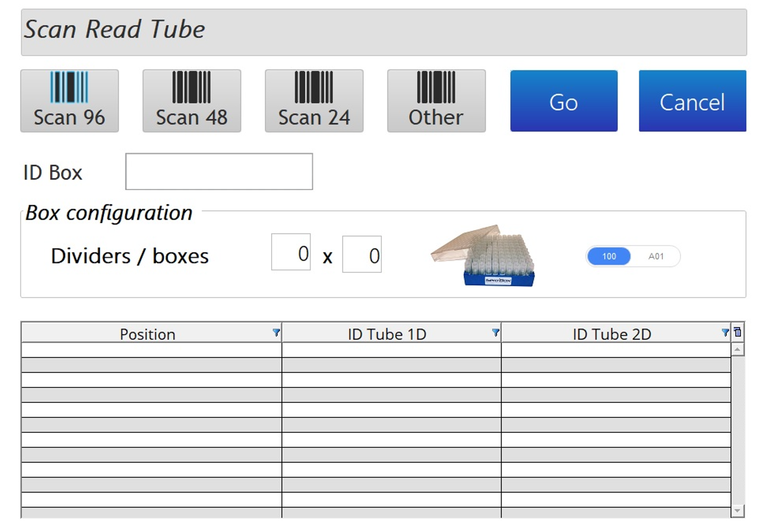This screenshot has height=532, width=769.
Task: Select the Scan 48 barcode option
Action: pos(191,101)
